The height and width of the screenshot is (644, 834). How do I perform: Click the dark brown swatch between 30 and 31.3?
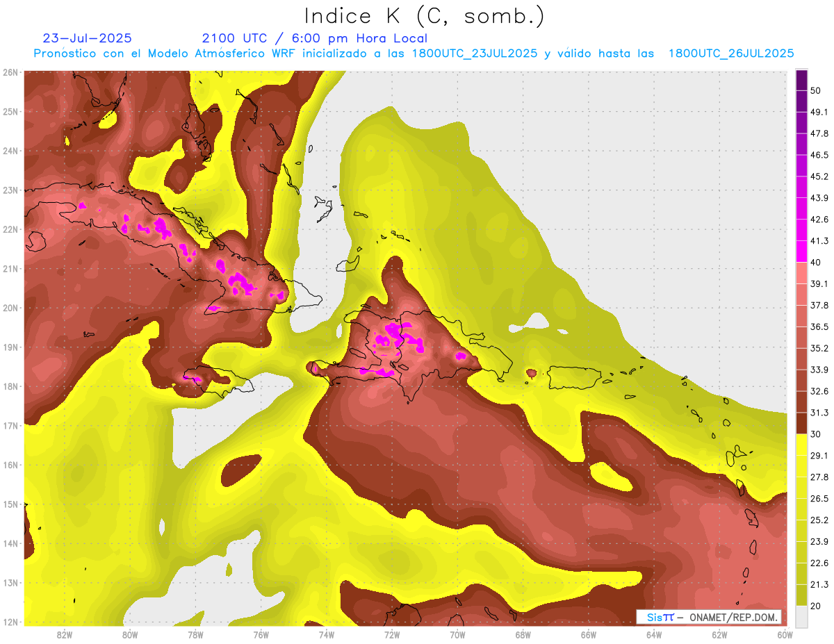coord(801,423)
